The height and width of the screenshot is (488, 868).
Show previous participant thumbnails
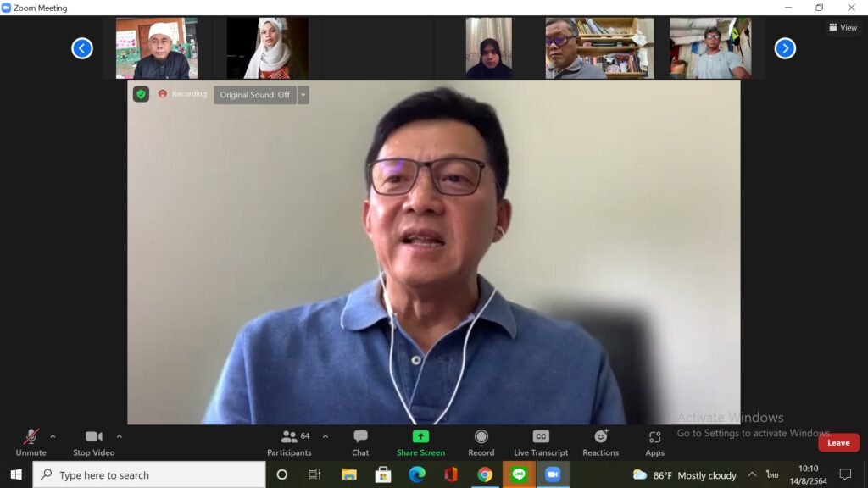tap(82, 48)
